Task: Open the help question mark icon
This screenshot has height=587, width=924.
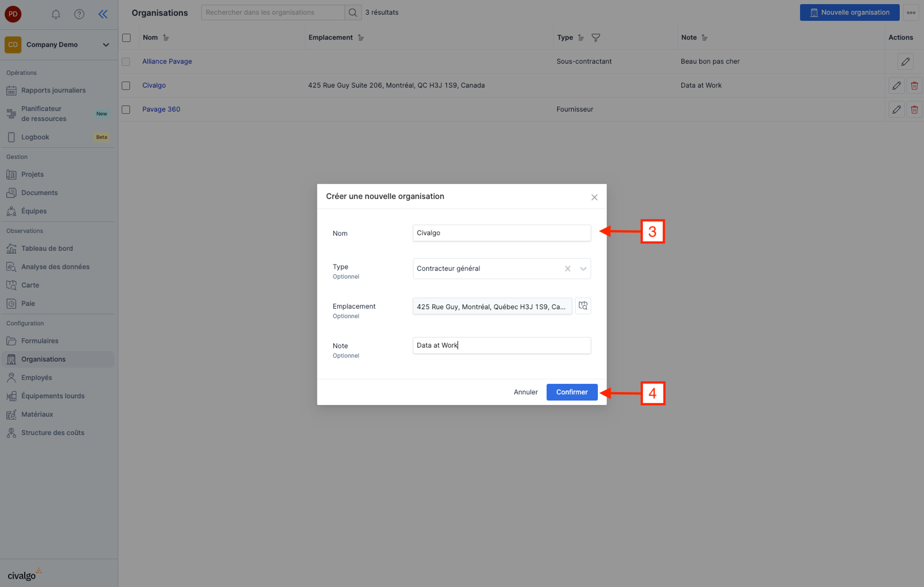Action: tap(79, 14)
